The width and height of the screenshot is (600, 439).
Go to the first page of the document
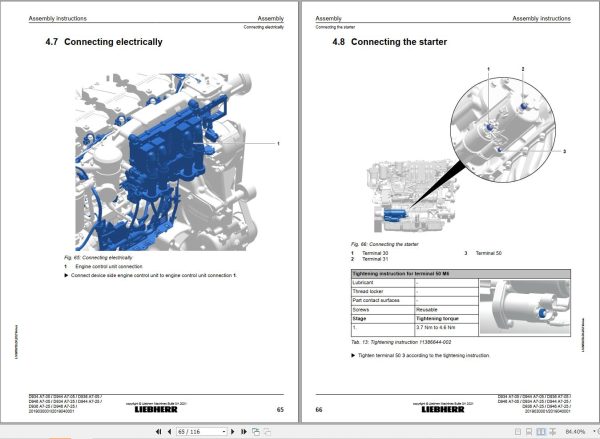click(x=158, y=432)
